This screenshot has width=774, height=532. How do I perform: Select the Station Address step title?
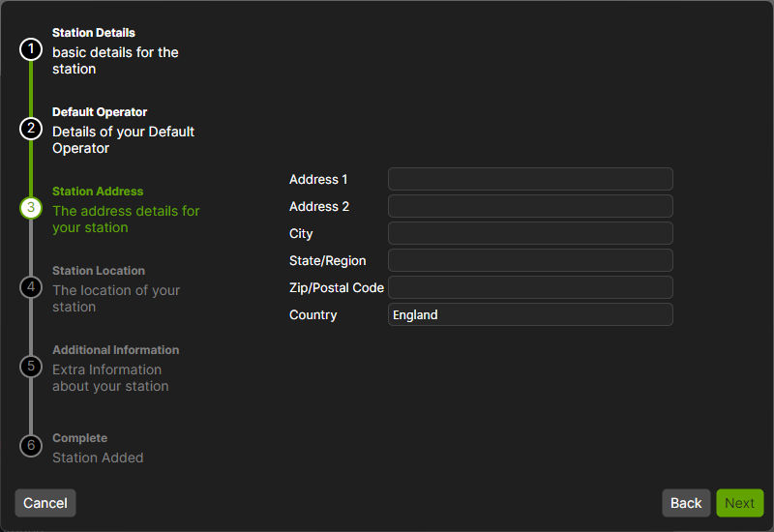[98, 192]
